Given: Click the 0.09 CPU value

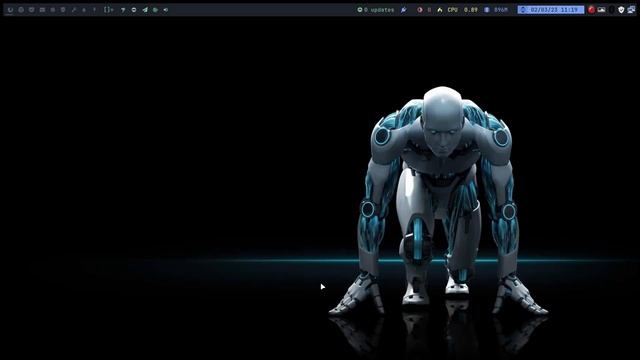Looking at the screenshot, I should point(471,9).
